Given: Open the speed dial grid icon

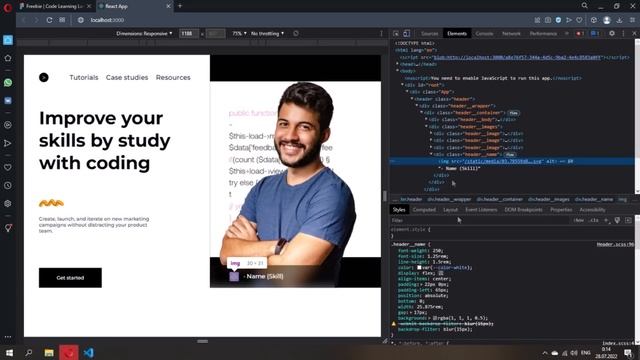Looking at the screenshot, I should tap(62, 20).
